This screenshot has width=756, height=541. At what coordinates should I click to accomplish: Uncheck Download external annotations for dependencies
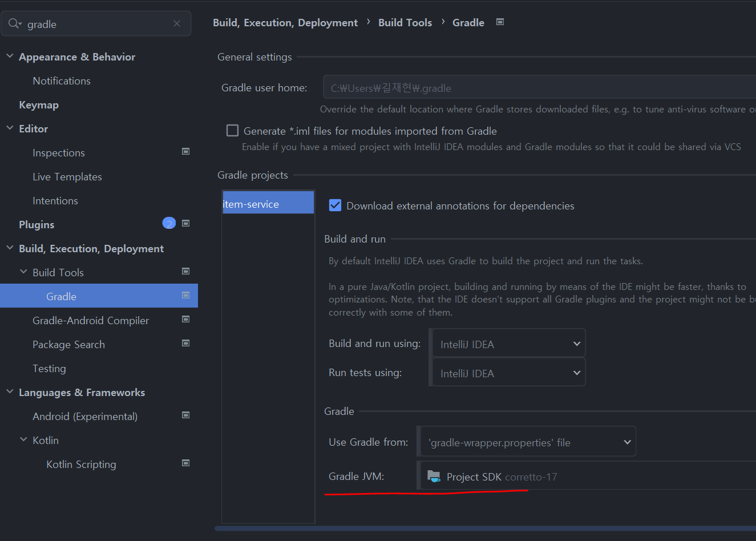335,205
